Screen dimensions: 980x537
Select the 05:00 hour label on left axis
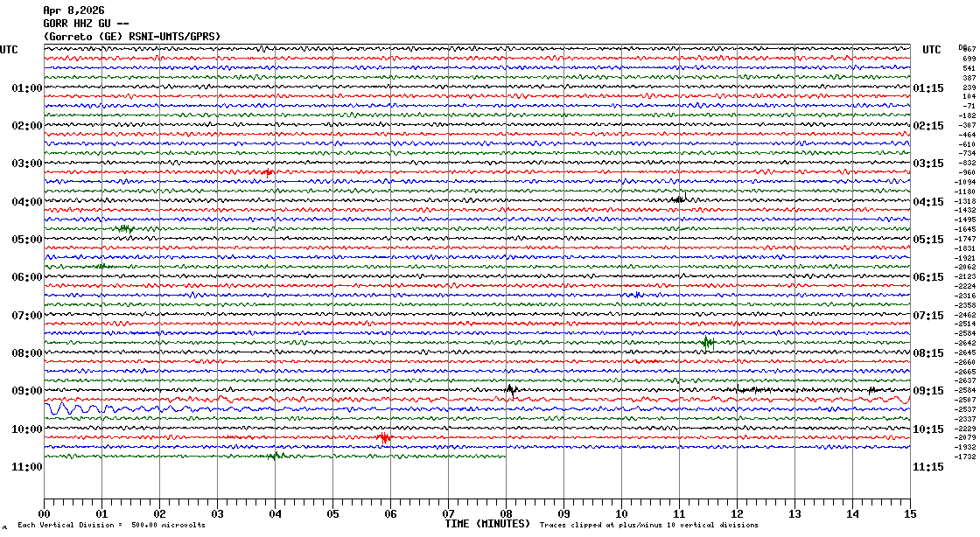pos(27,240)
